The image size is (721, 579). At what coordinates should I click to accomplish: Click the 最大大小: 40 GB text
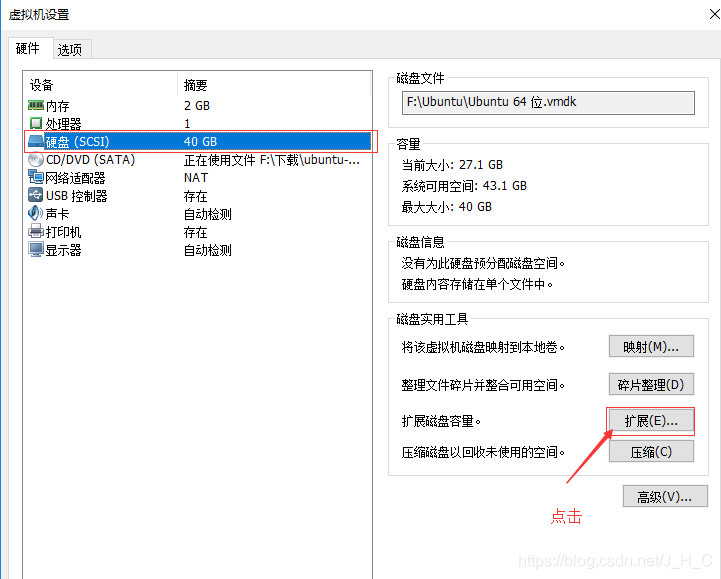447,206
